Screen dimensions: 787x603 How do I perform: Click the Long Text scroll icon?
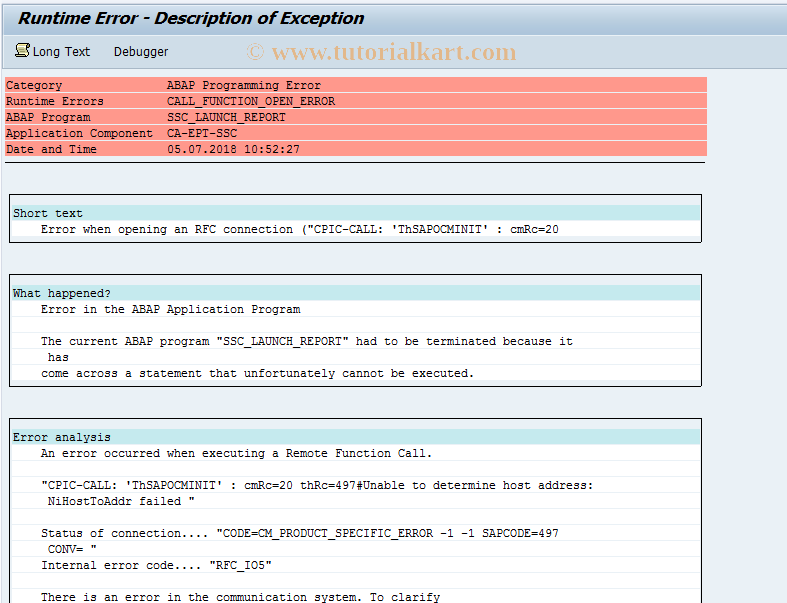click(22, 50)
